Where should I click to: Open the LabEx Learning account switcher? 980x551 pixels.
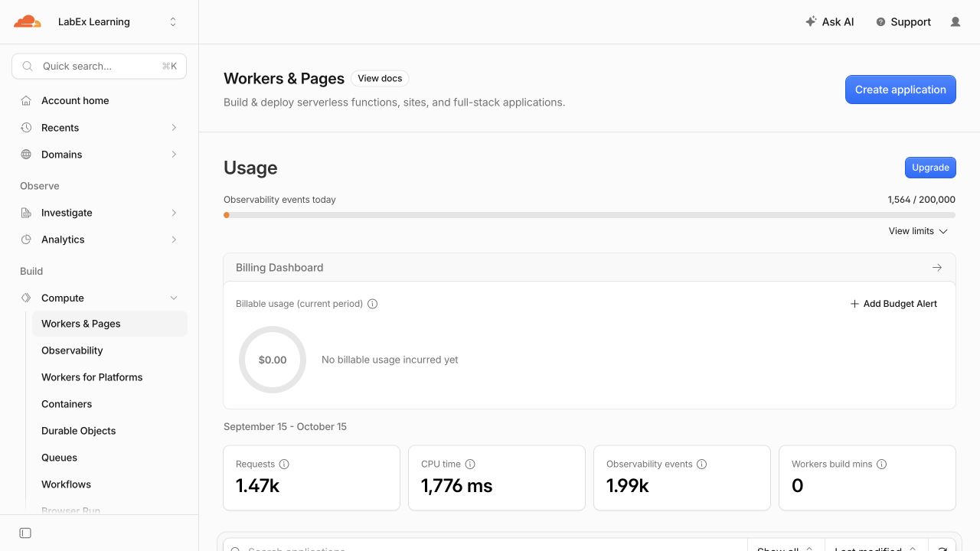coord(118,22)
